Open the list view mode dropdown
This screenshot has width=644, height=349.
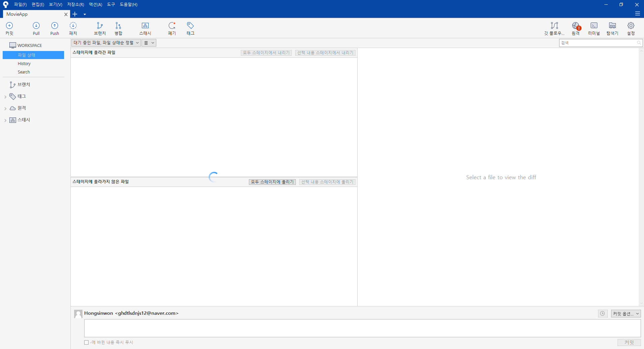click(149, 43)
